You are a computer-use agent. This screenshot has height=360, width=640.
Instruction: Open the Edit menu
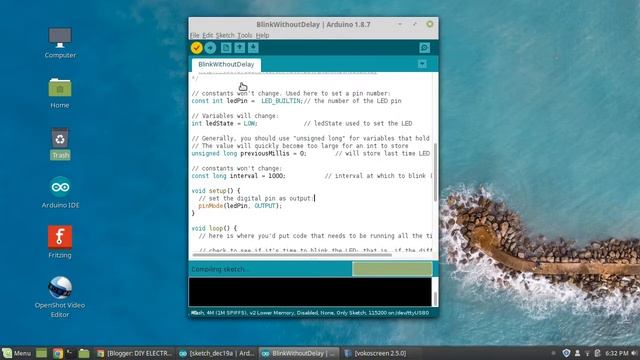[x=208, y=36]
